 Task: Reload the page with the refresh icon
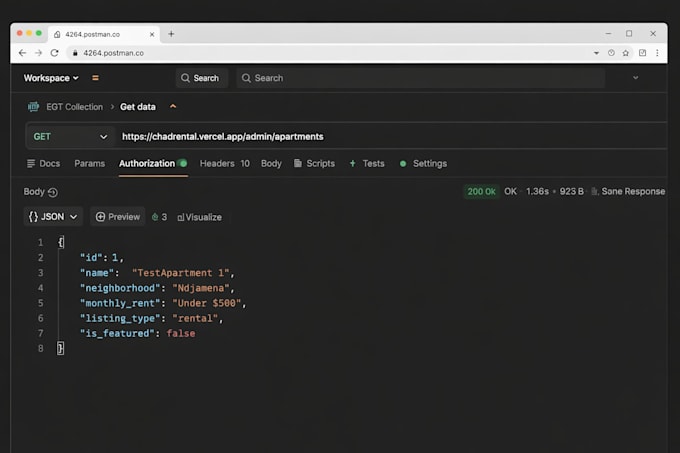[55, 53]
